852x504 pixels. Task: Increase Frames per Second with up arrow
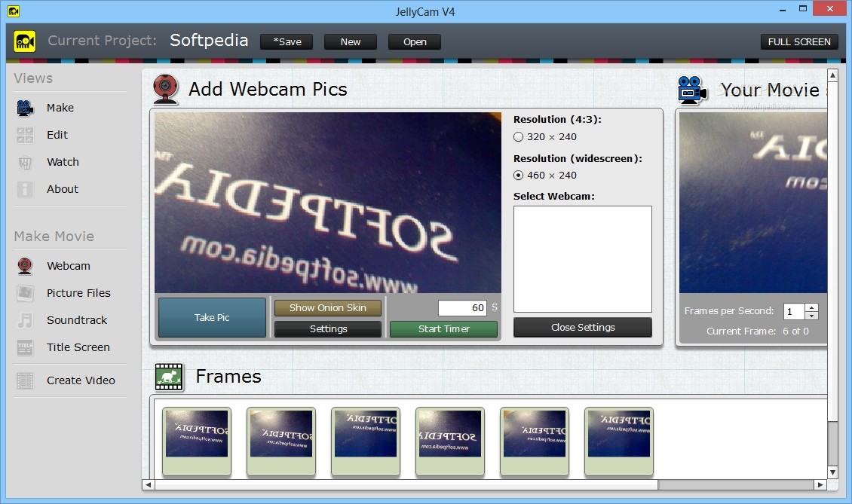(812, 307)
